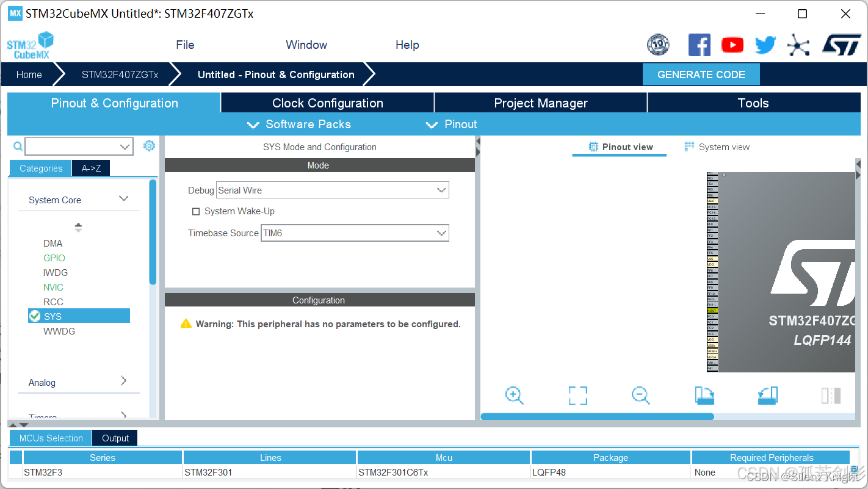
Task: Select the Pinout view tab
Action: coord(620,147)
